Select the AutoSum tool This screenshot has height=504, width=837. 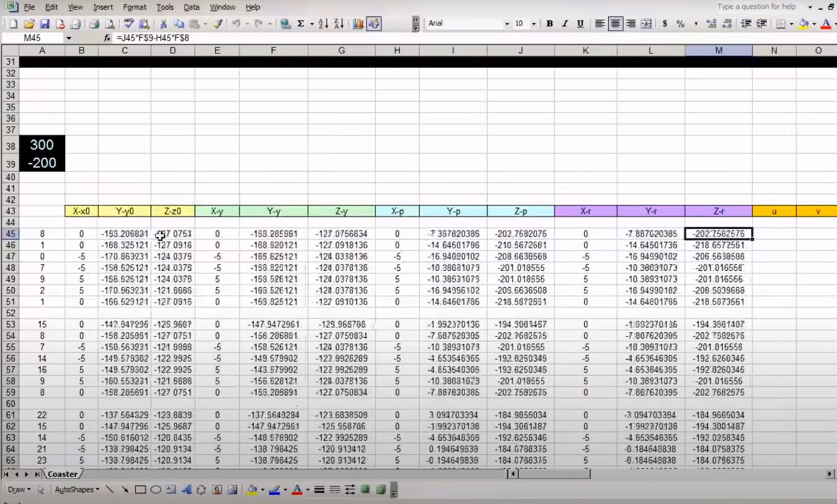click(302, 24)
